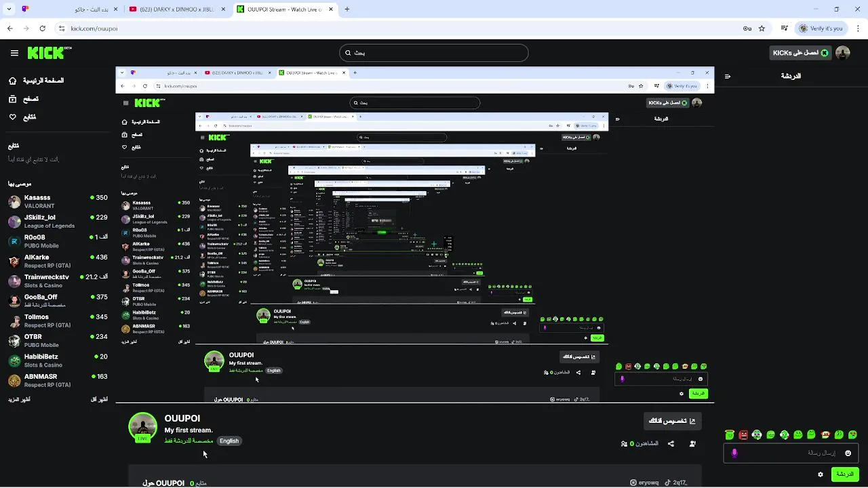Click HabibiBetz channel avatar
The height and width of the screenshot is (488, 868).
(14, 360)
